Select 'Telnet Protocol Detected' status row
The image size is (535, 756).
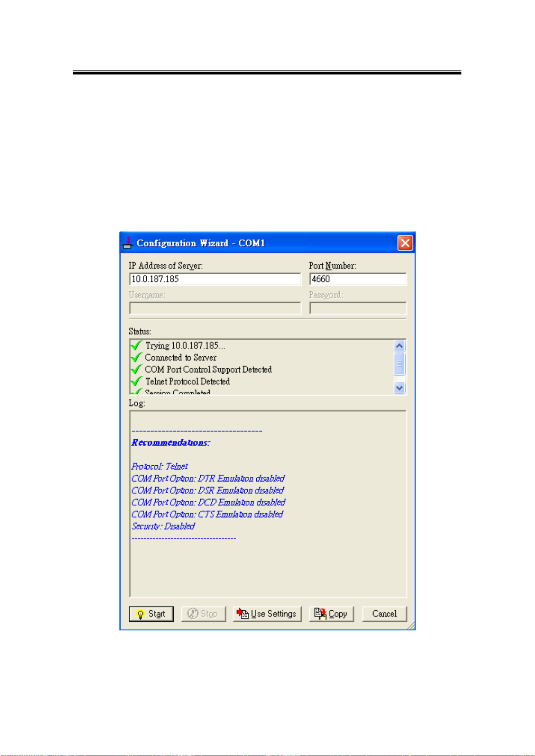(188, 381)
